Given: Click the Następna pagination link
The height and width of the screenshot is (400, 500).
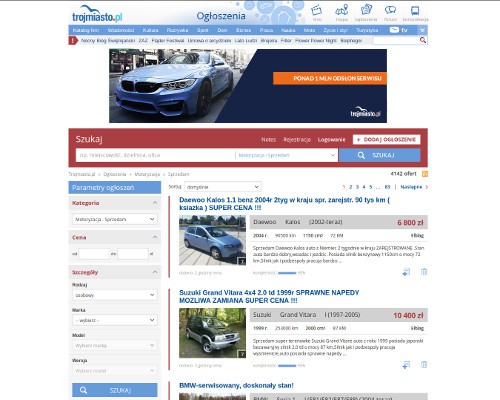Looking at the screenshot, I should [411, 187].
